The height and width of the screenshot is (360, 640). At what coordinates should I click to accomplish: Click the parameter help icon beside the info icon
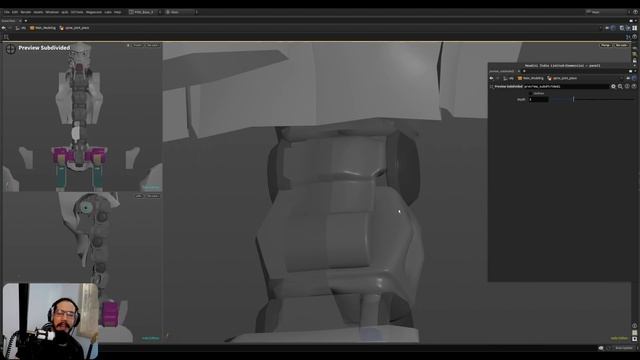(634, 87)
